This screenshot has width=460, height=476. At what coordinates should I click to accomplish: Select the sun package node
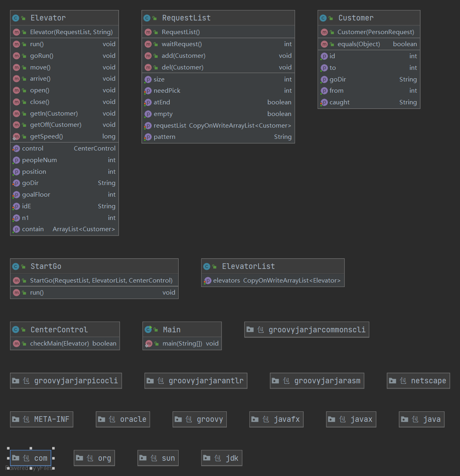(158, 458)
